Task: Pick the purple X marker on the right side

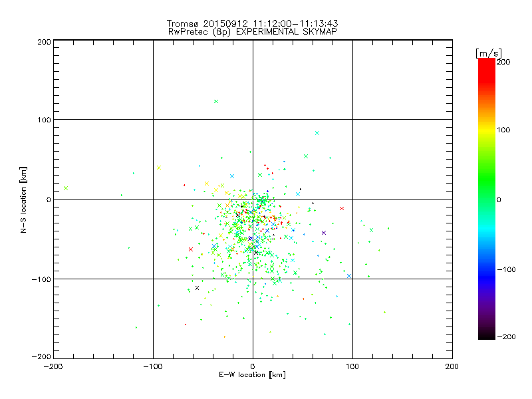Action: click(324, 233)
